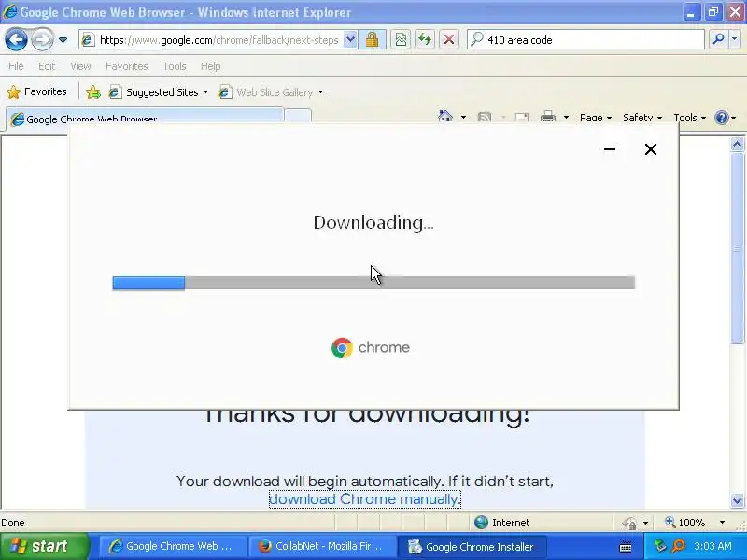Click the blue Help question mark icon
The width and height of the screenshot is (747, 560).
pyautogui.click(x=722, y=118)
